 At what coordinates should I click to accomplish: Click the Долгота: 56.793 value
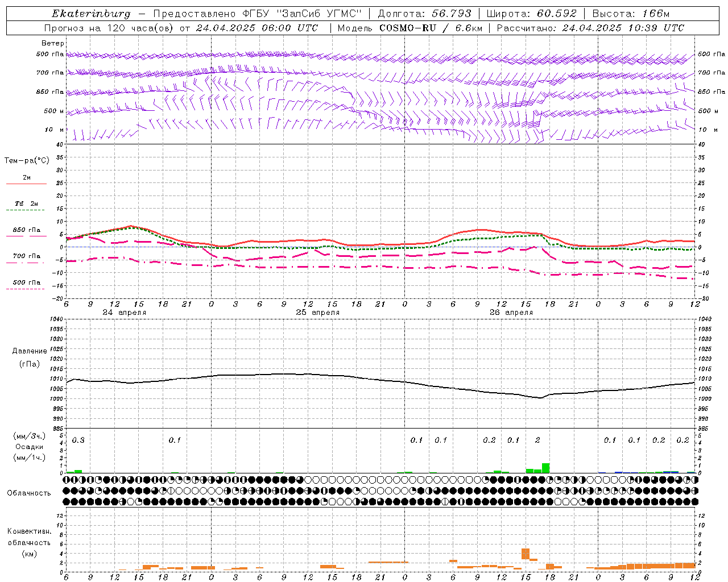(424, 14)
